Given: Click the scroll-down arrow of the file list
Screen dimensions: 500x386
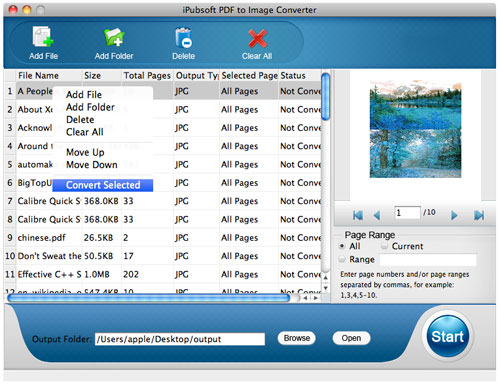Looking at the screenshot, I should (x=326, y=288).
